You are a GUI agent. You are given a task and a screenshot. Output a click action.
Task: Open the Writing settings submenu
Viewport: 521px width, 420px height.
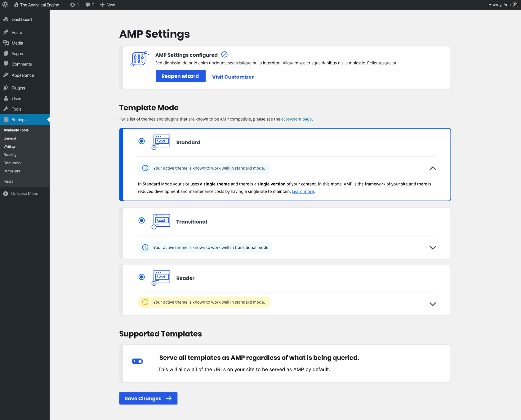tap(9, 146)
